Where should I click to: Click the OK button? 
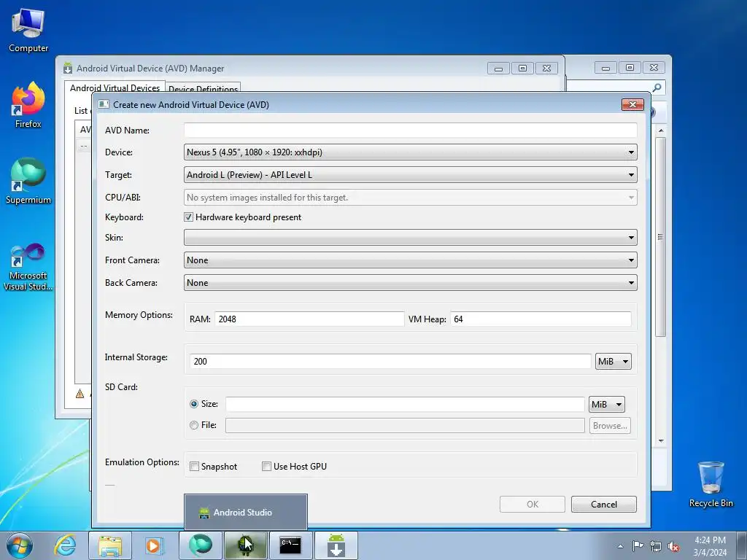tap(532, 505)
